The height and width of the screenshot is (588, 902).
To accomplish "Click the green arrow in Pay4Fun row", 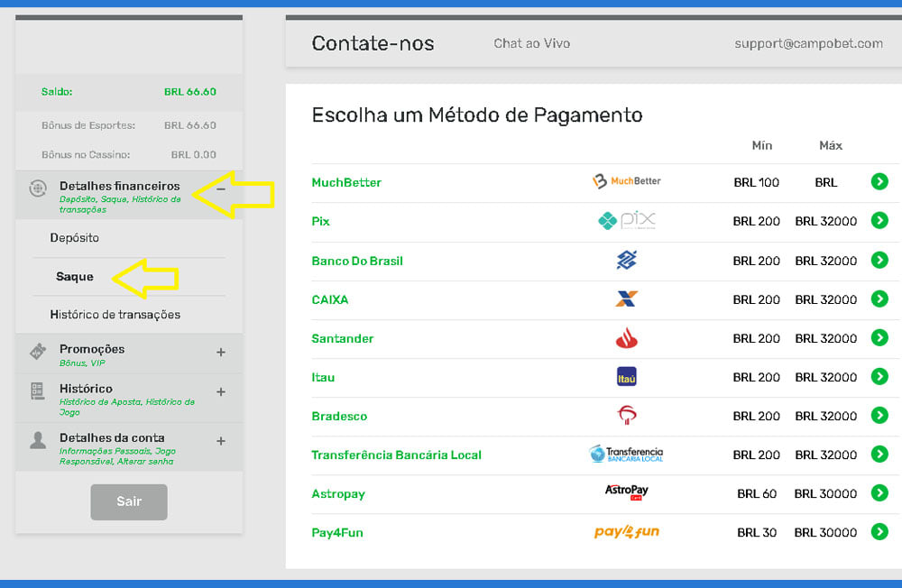I will click(879, 531).
